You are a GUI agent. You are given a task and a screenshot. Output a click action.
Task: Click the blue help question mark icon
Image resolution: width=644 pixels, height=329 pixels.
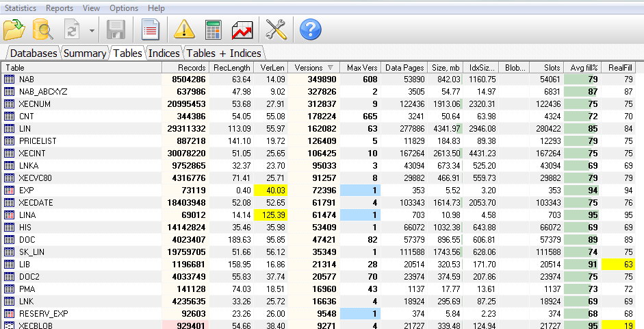pos(310,29)
